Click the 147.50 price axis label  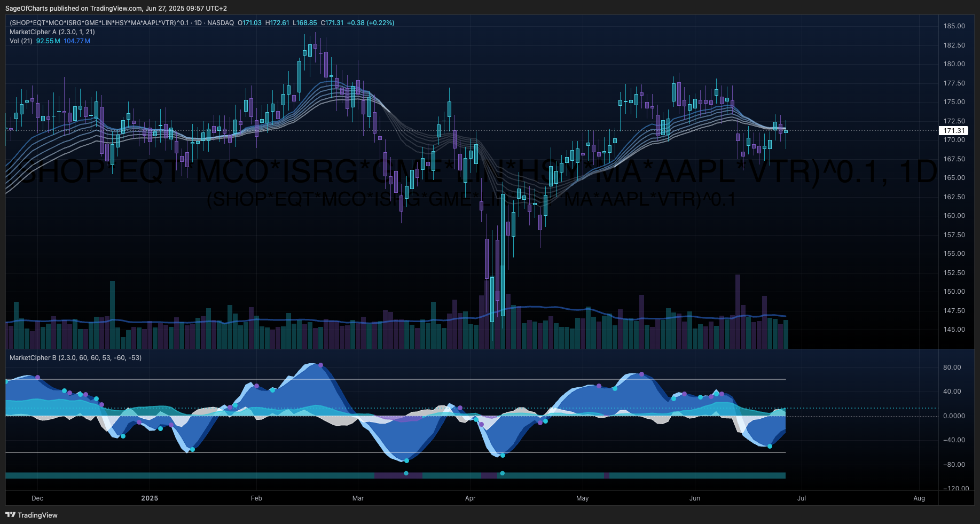[954, 311]
